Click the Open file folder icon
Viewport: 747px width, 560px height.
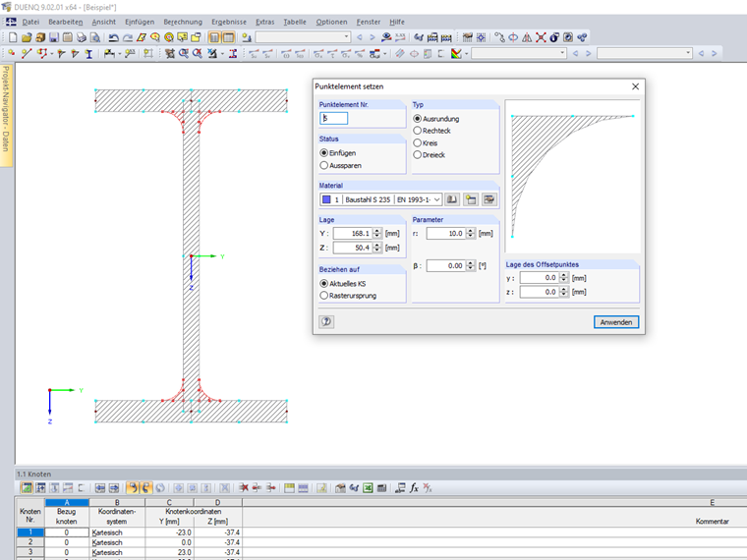(x=27, y=37)
